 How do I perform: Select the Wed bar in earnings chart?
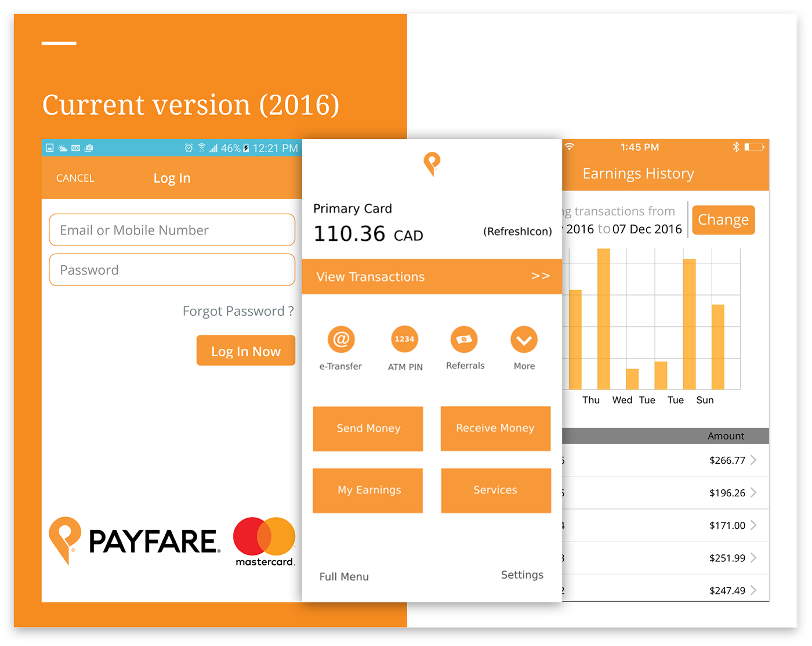[632, 379]
